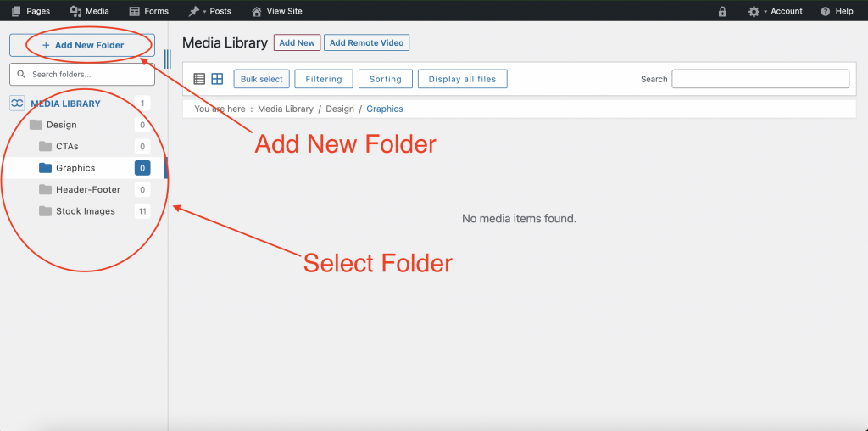
Task: Toggle the Bulk select button
Action: (x=261, y=79)
